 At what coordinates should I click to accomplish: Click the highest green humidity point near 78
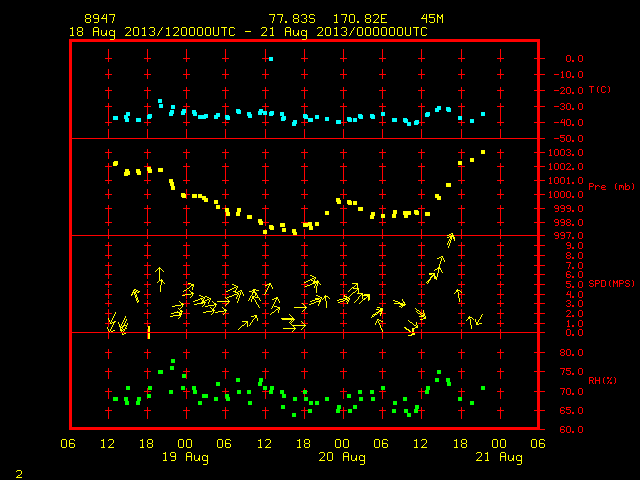pos(173,361)
